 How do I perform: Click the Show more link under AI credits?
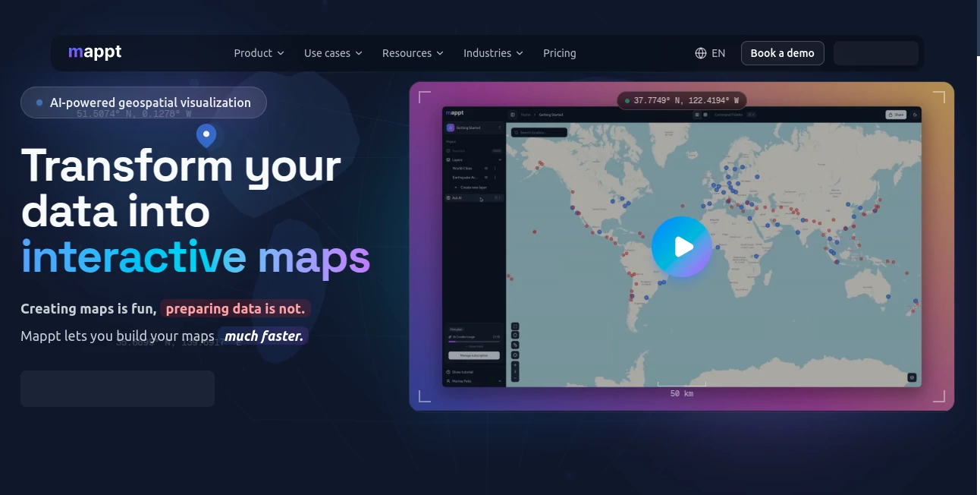click(474, 346)
